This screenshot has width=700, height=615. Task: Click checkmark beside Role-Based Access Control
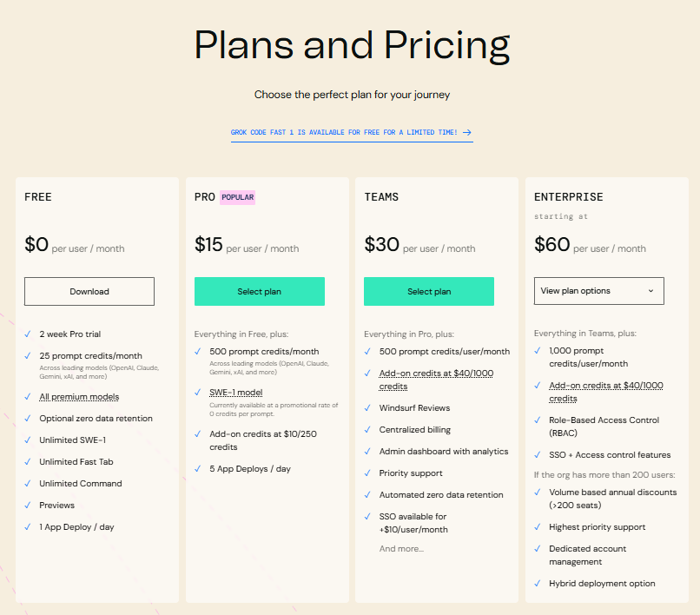click(538, 420)
